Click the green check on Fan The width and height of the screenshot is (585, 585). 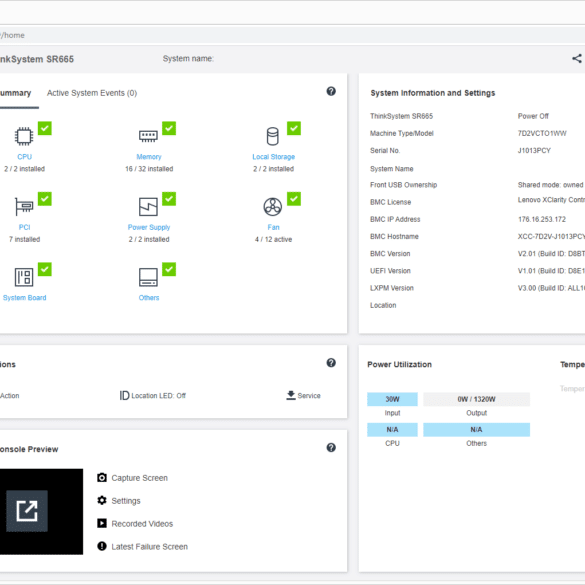(294, 199)
